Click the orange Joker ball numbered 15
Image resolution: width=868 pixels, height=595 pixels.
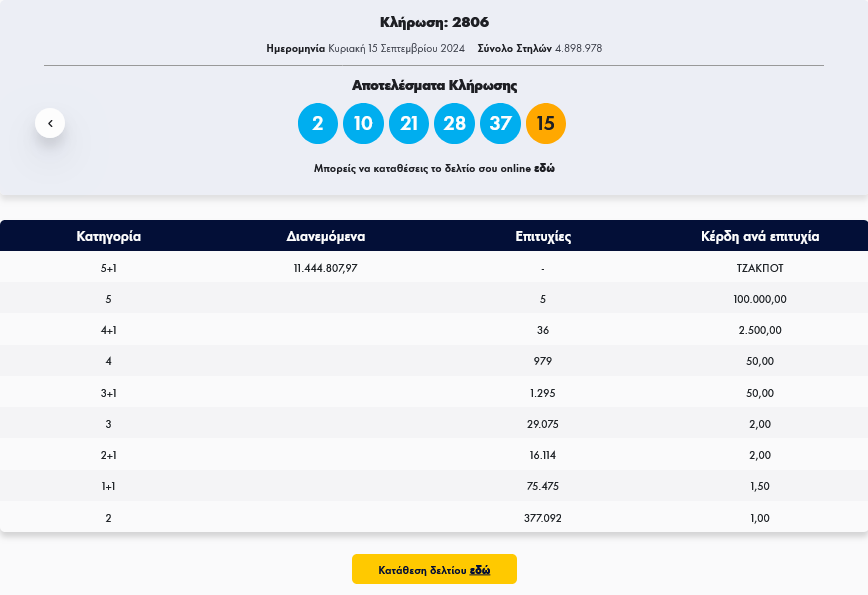coord(546,124)
